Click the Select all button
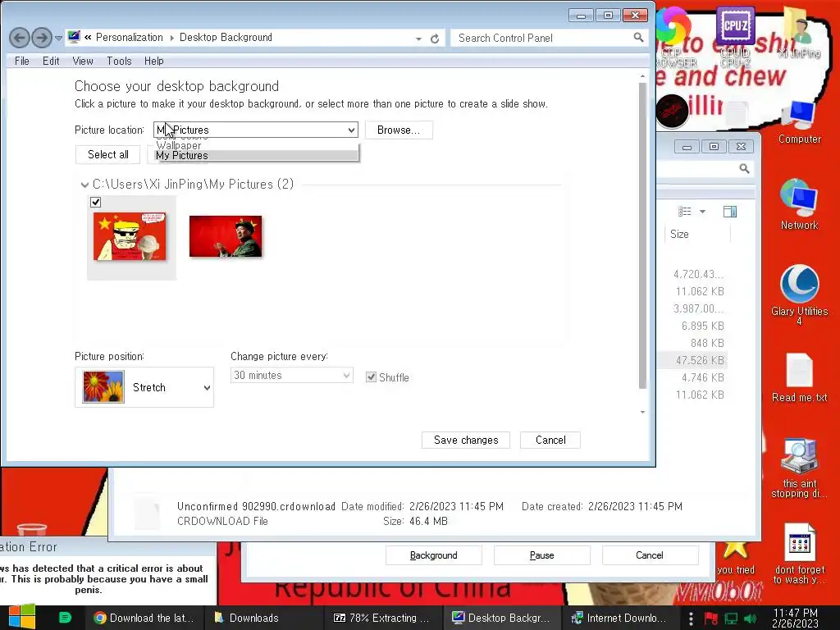The image size is (840, 630). pos(107,155)
